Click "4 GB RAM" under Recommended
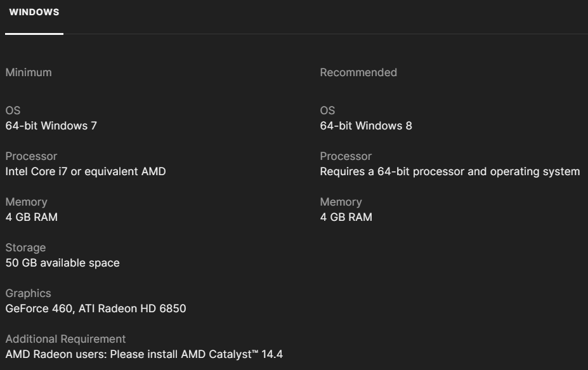 pos(346,217)
